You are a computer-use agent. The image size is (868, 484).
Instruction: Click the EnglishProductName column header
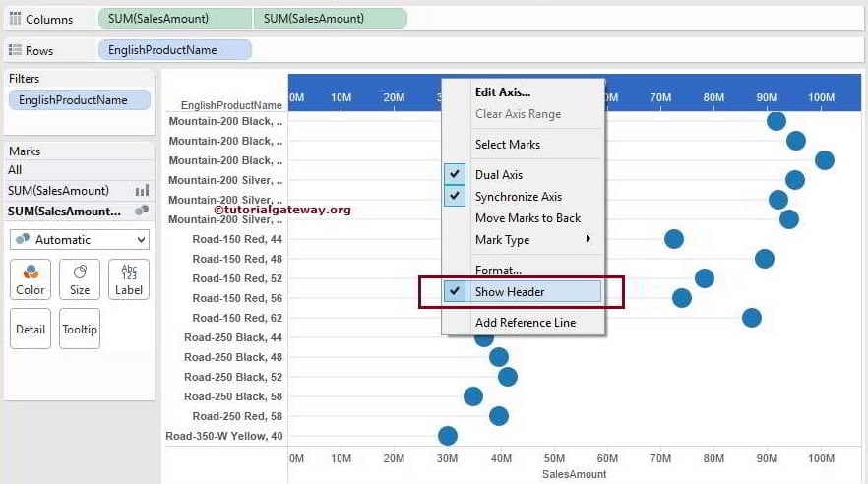click(x=231, y=105)
